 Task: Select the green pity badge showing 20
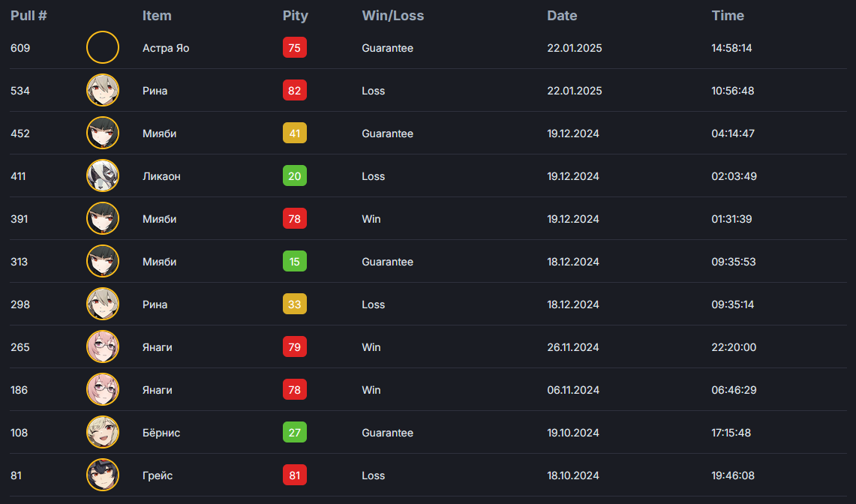pyautogui.click(x=295, y=175)
